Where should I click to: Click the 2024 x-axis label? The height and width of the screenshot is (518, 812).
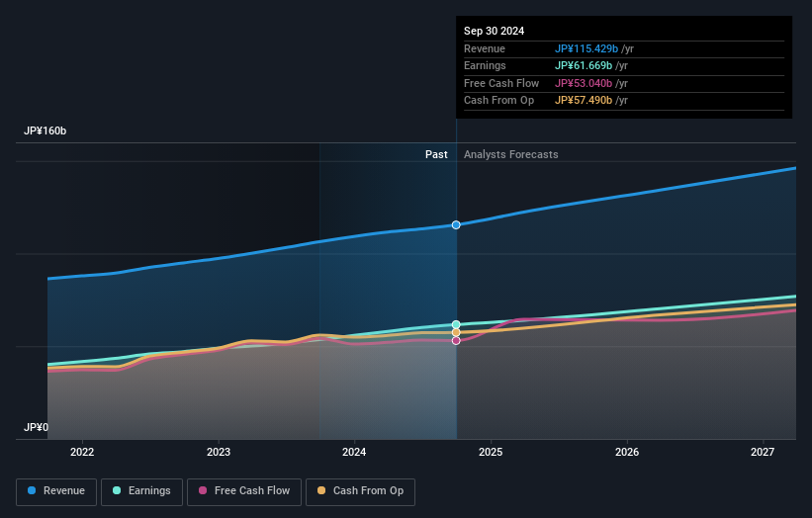tap(354, 453)
